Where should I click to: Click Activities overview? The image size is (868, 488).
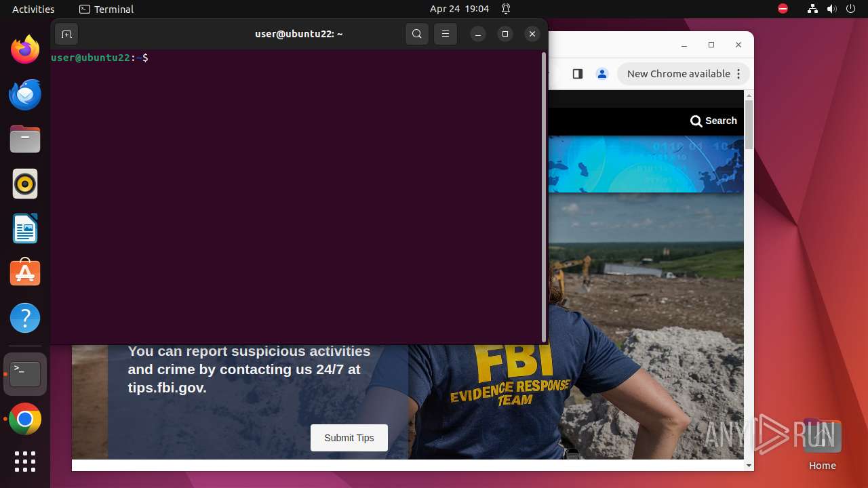coord(33,9)
